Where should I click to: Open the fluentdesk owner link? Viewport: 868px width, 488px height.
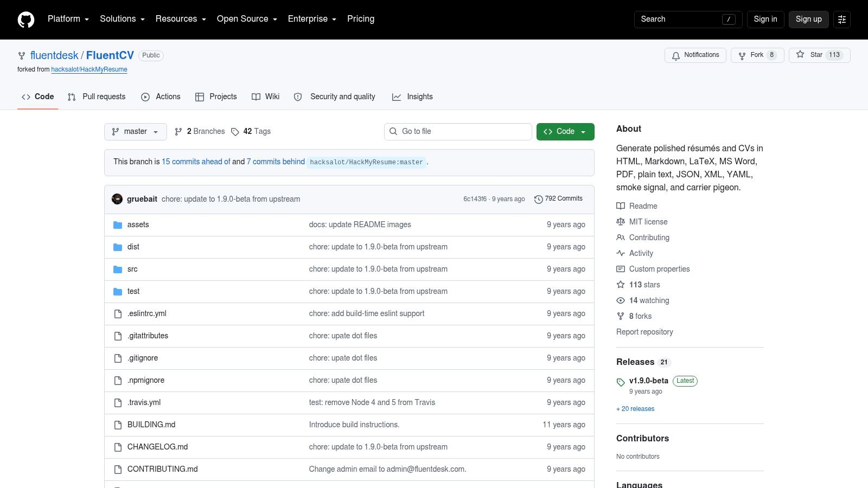click(54, 55)
